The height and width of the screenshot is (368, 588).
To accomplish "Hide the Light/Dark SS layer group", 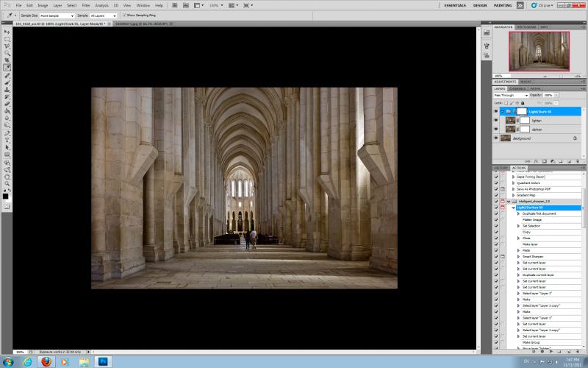I will [496, 112].
